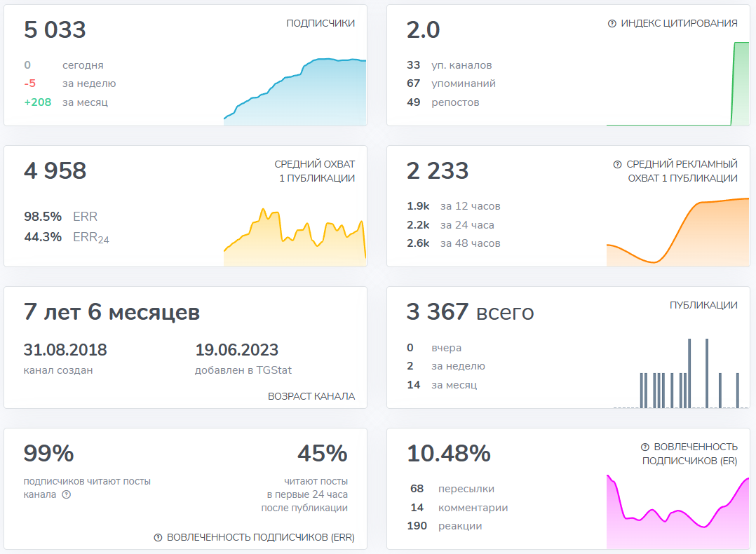
Task: Click the ПОДПИСЧИКИ card title
Action: [320, 23]
